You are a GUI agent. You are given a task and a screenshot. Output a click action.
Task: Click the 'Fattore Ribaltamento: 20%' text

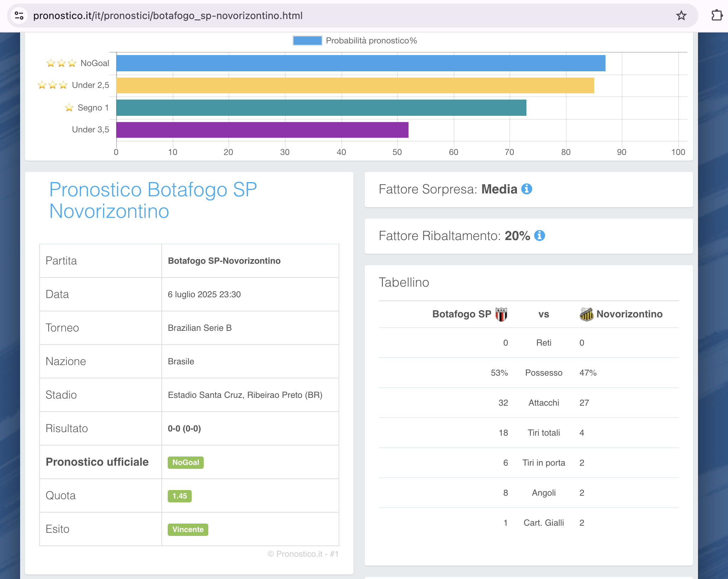[454, 235]
